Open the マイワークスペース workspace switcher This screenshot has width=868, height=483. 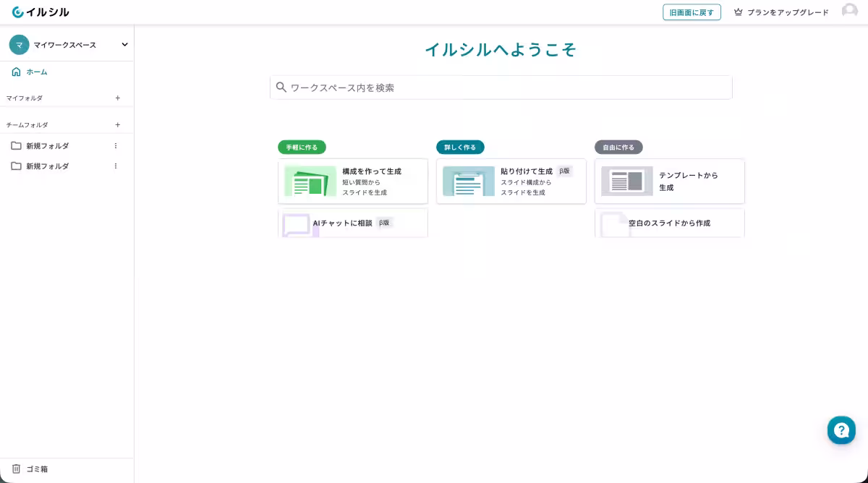pyautogui.click(x=64, y=44)
